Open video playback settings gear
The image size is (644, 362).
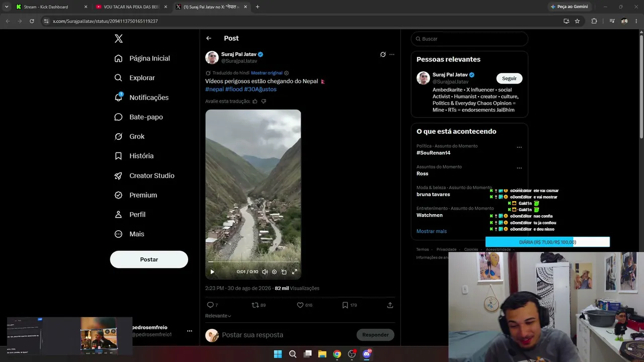point(274,272)
